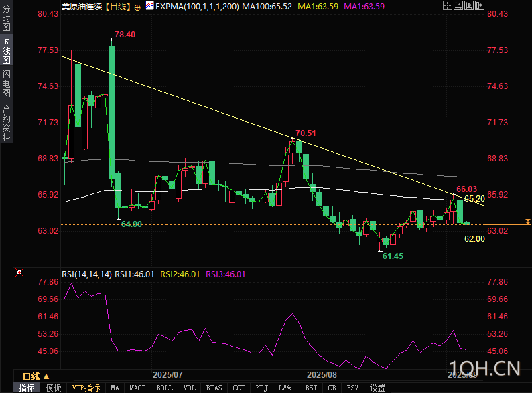Switch to the 模板 tab
Screen dimensions: 532x393
point(54,388)
